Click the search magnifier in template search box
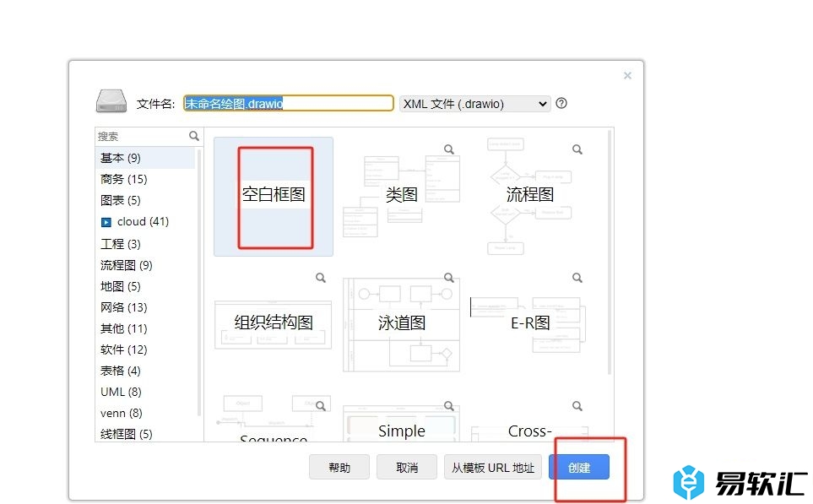 194,136
